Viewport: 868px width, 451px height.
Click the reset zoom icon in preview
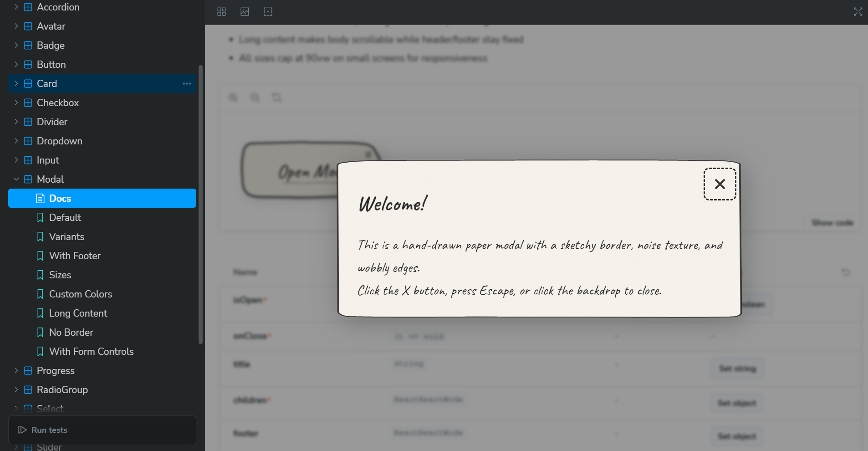point(277,97)
